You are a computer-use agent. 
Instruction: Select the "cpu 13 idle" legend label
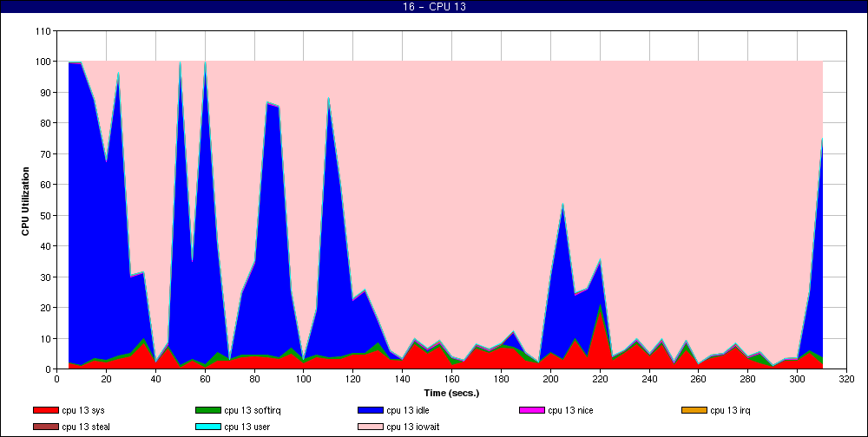(x=415, y=410)
